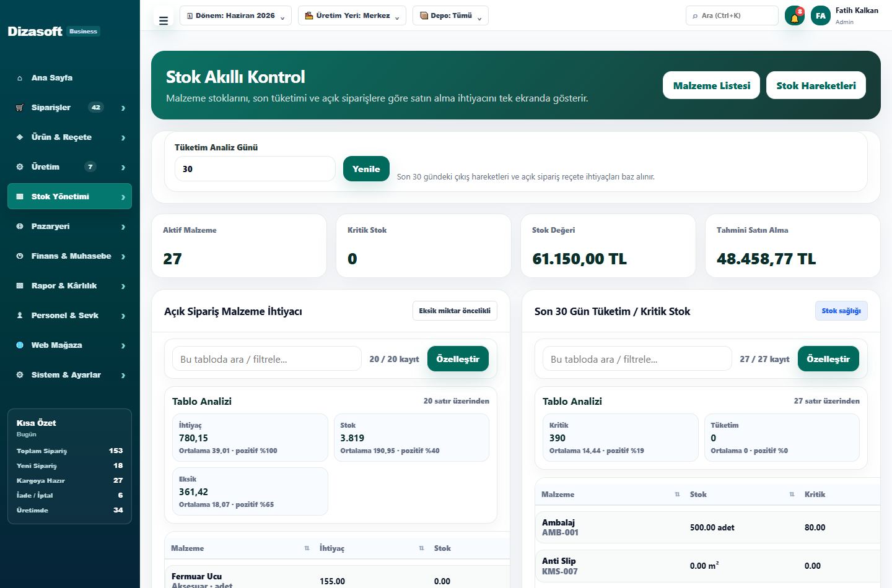Open the Üretim Yeri: Merkez dropdown
The height and width of the screenshot is (588, 892).
tap(352, 15)
